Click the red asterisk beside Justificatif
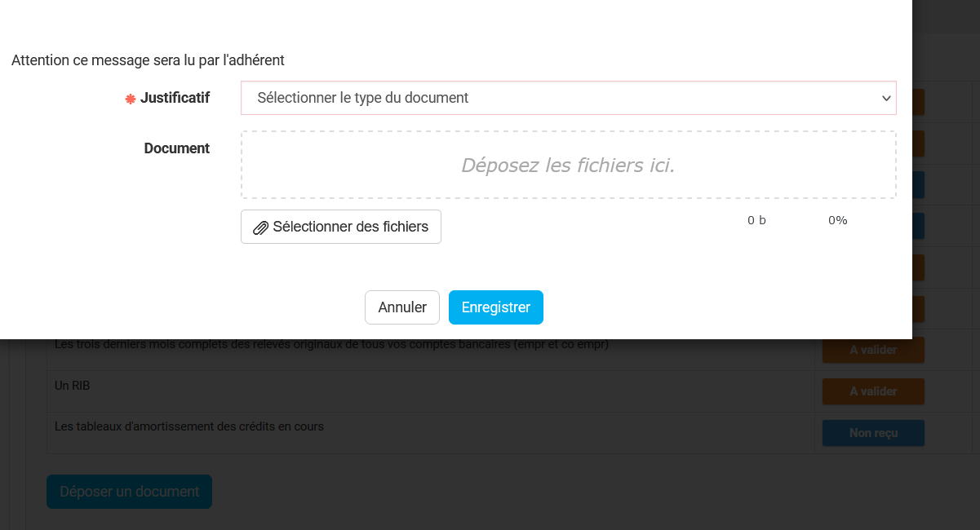980x530 pixels. point(130,99)
